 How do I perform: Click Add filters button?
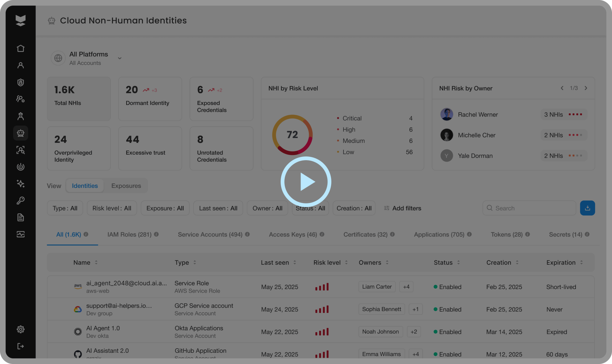pos(403,208)
